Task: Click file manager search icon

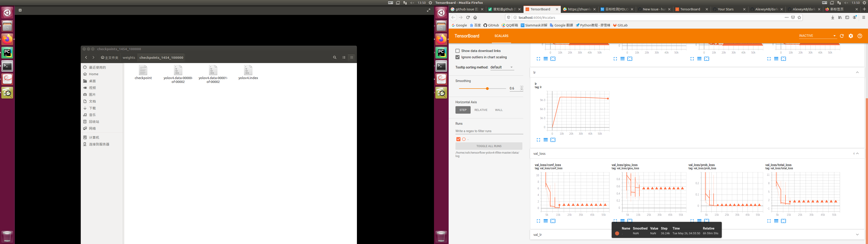Action: click(335, 58)
